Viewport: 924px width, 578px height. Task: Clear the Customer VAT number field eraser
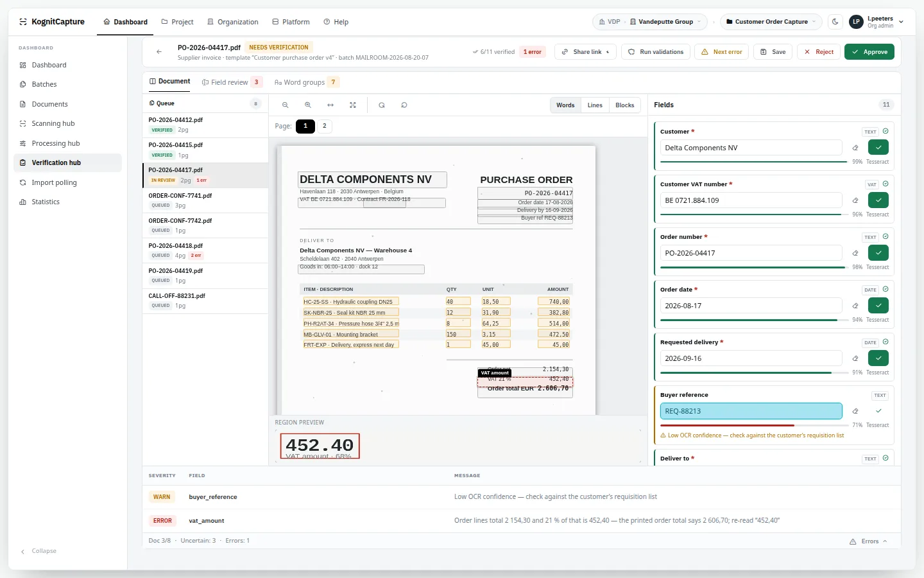tap(855, 200)
